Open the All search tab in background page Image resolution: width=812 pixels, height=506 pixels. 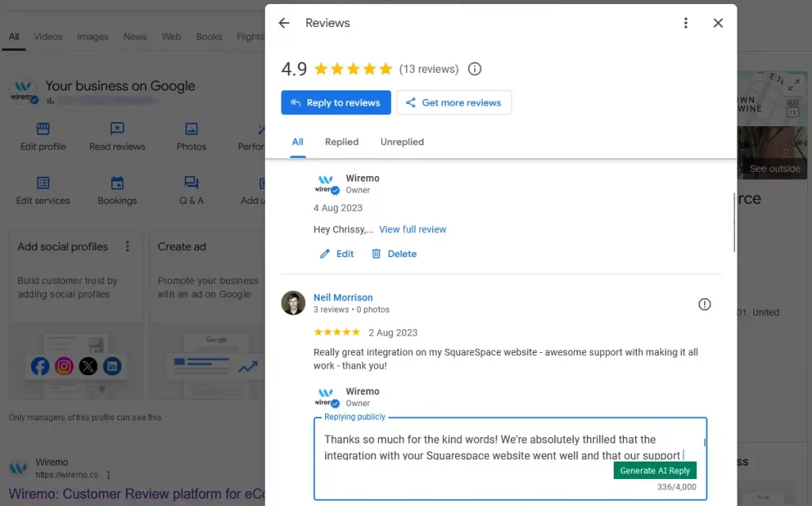coord(14,36)
